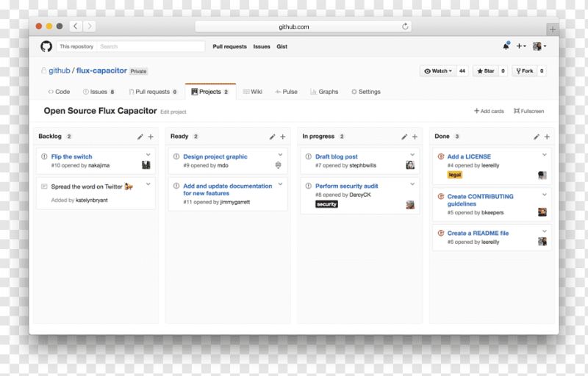Expand Draft blog post card menu
Image resolution: width=588 pixels, height=376 pixels.
pos(412,155)
